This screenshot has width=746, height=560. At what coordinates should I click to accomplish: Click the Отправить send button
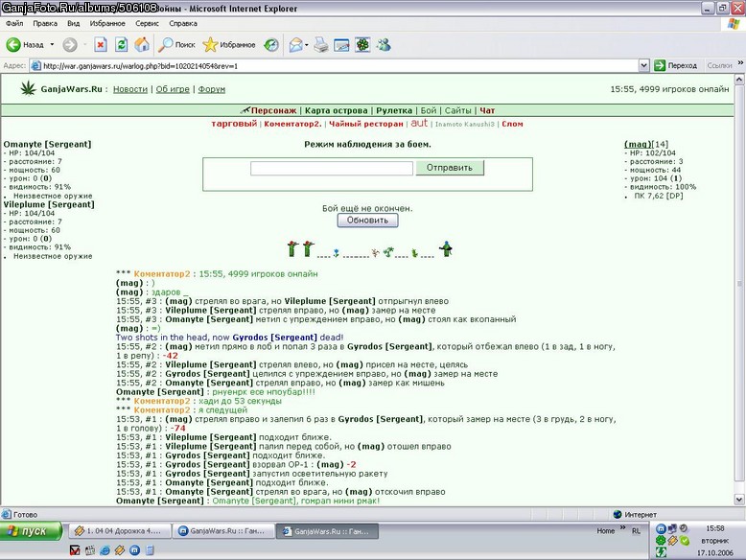point(450,168)
